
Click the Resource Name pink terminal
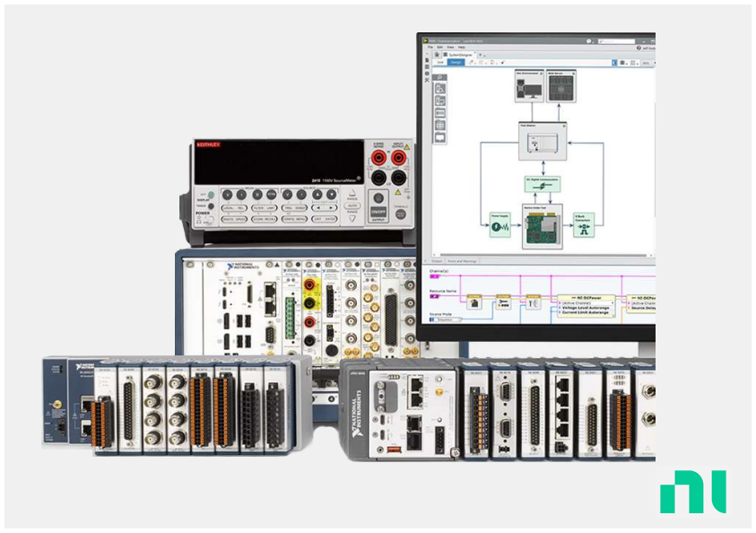(x=434, y=296)
